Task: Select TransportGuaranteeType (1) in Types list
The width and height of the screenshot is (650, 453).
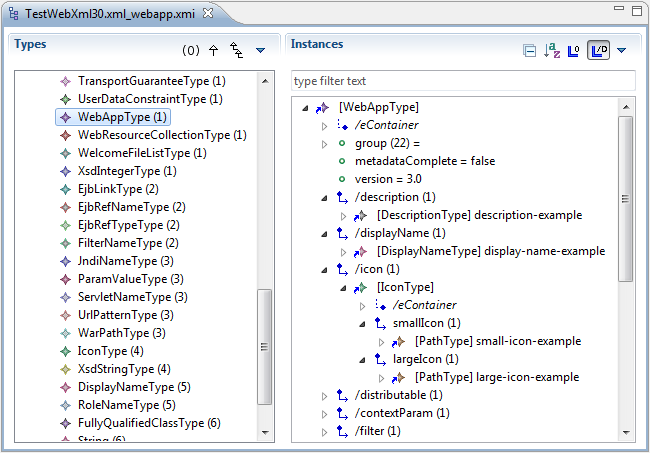Action: tap(152, 81)
